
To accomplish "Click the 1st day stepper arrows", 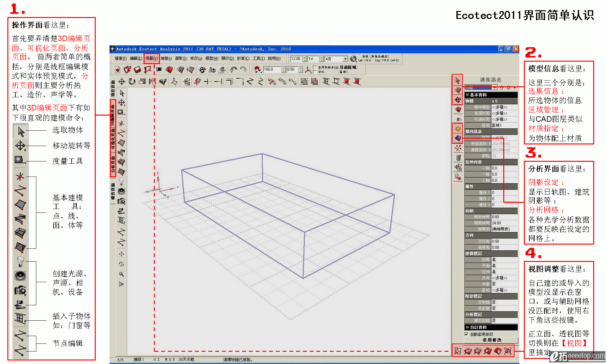I will click(321, 59).
